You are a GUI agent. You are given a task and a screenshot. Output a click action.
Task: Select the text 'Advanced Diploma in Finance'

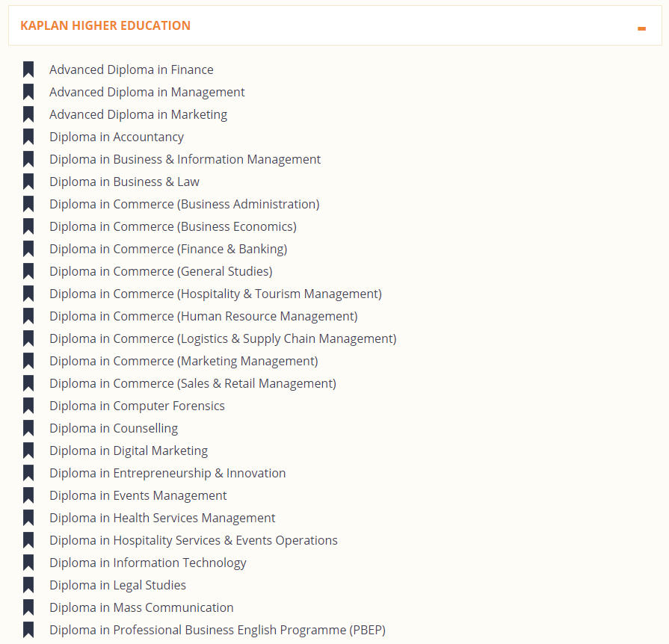pos(132,69)
